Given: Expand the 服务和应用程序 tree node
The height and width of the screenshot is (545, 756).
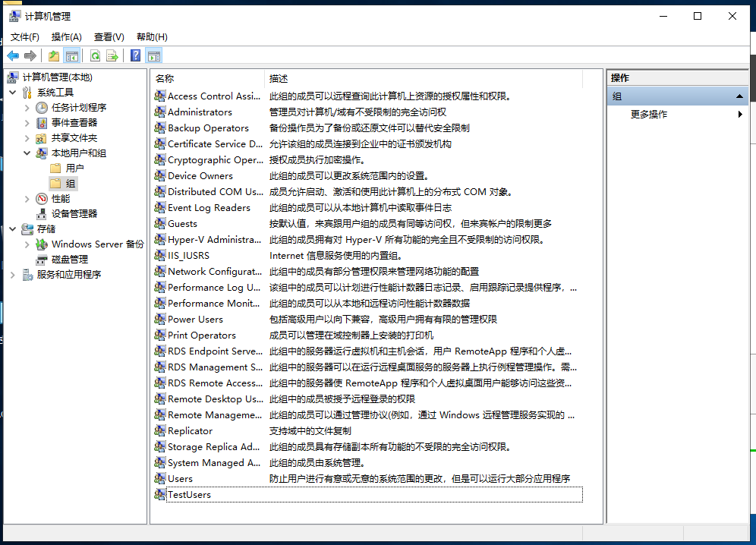Looking at the screenshot, I should click(x=13, y=275).
